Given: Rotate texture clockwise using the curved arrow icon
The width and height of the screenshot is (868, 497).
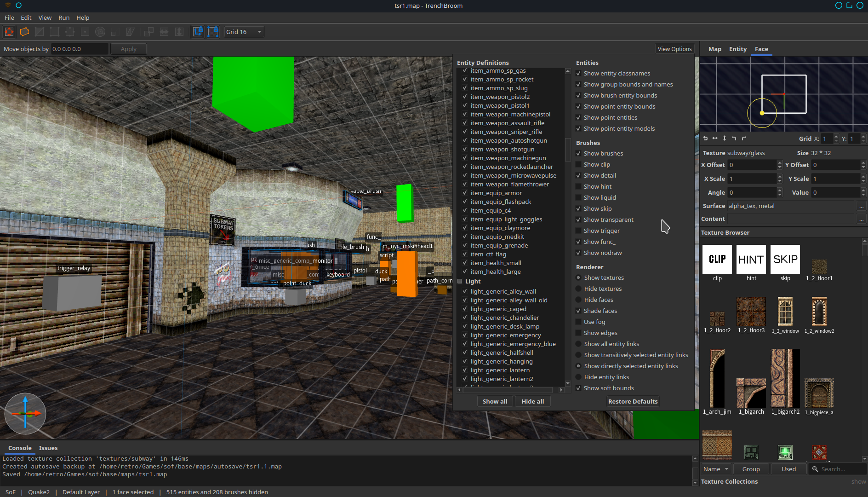Looking at the screenshot, I should pos(744,139).
